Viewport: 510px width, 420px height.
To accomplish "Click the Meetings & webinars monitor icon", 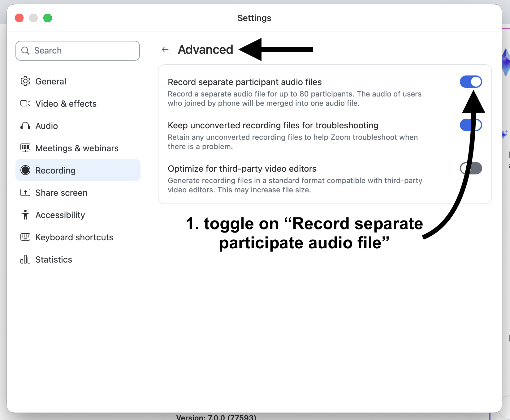I will (25, 148).
